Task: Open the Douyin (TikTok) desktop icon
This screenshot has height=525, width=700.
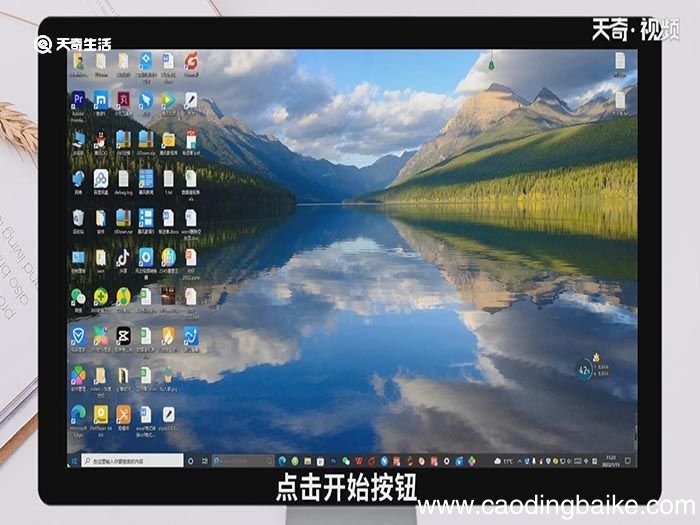Action: click(123, 257)
